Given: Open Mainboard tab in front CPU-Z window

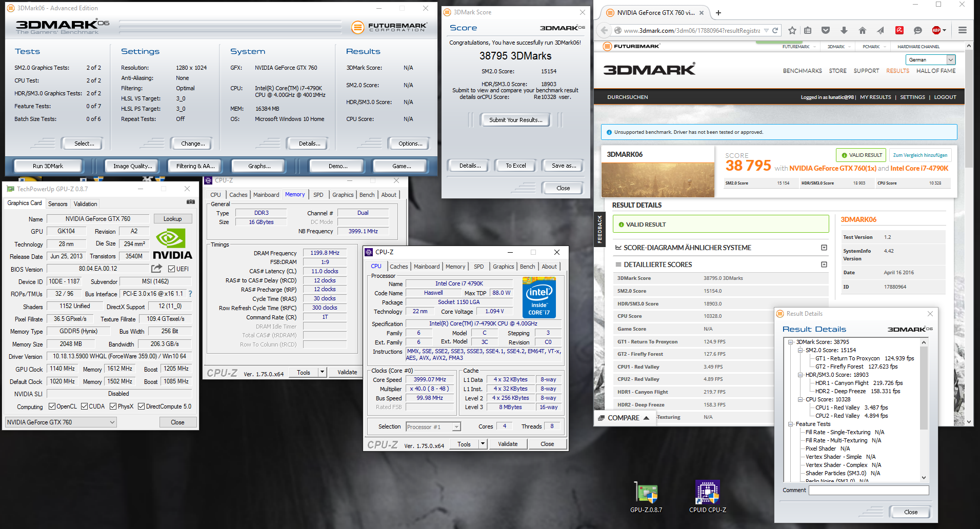Looking at the screenshot, I should click(427, 267).
